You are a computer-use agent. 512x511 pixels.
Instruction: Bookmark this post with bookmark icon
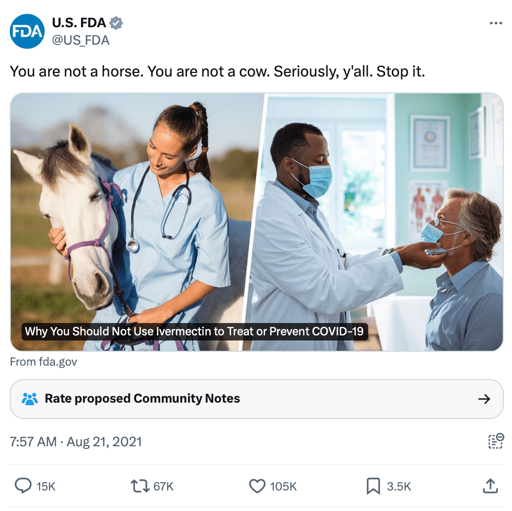[373, 486]
